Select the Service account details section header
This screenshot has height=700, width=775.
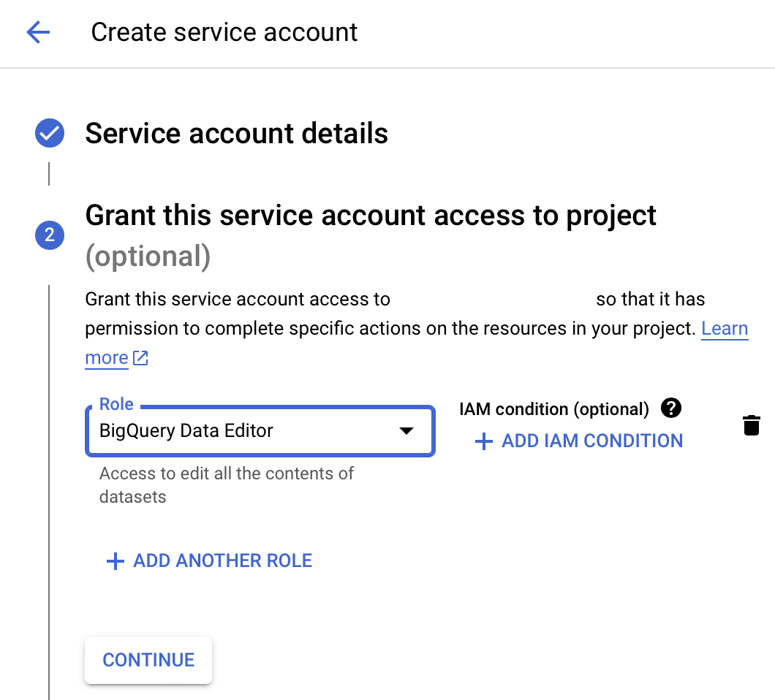(236, 134)
